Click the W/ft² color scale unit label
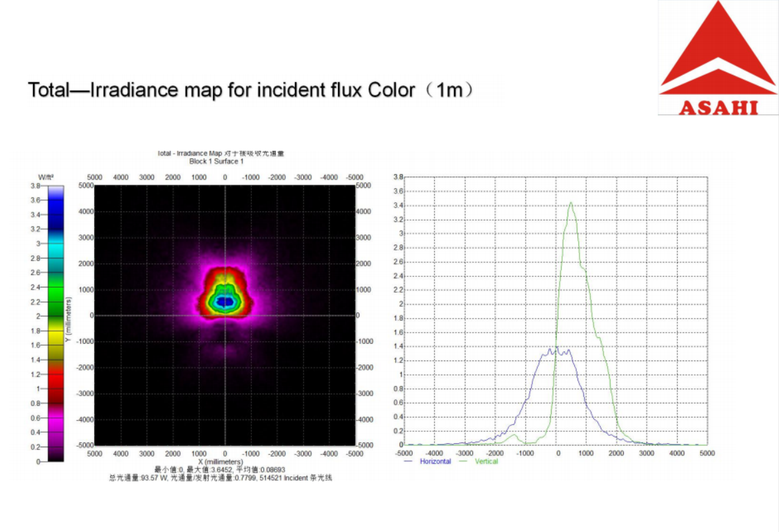This screenshot has width=779, height=532. tap(46, 177)
